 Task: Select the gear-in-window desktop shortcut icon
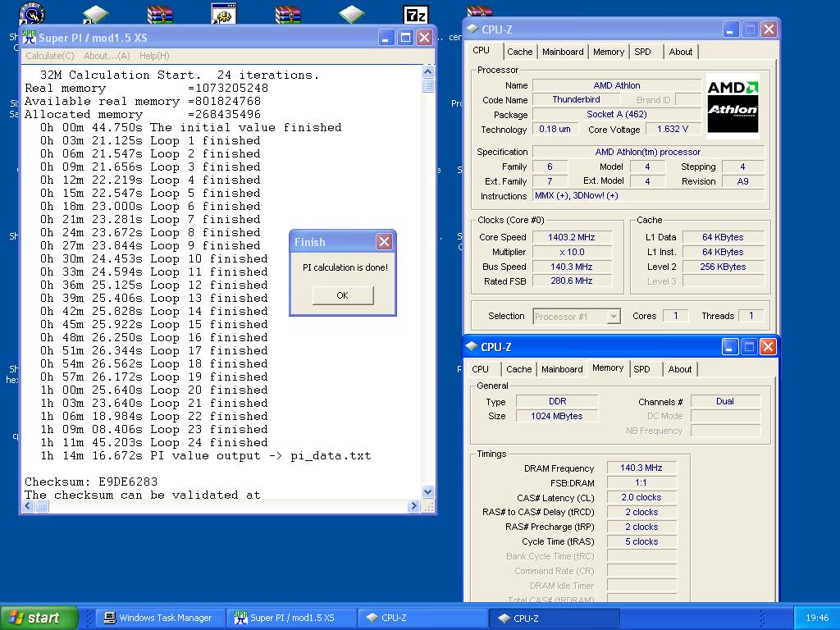pyautogui.click(x=223, y=14)
